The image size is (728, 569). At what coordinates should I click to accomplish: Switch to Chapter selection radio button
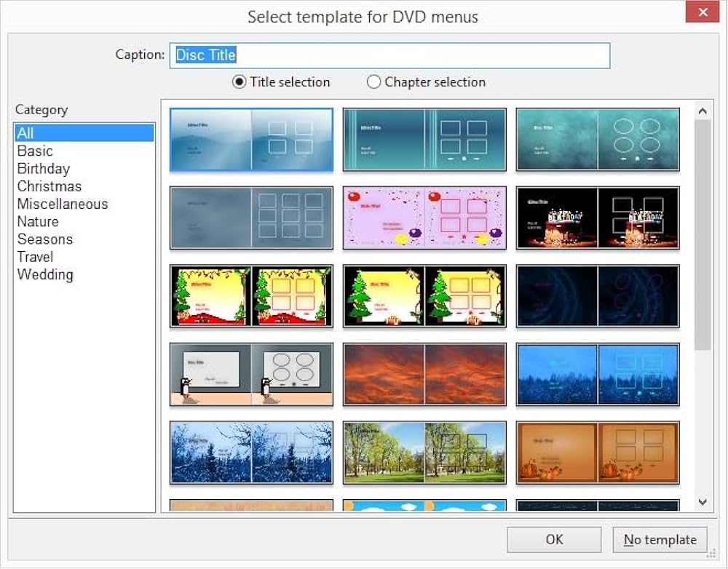click(x=373, y=82)
